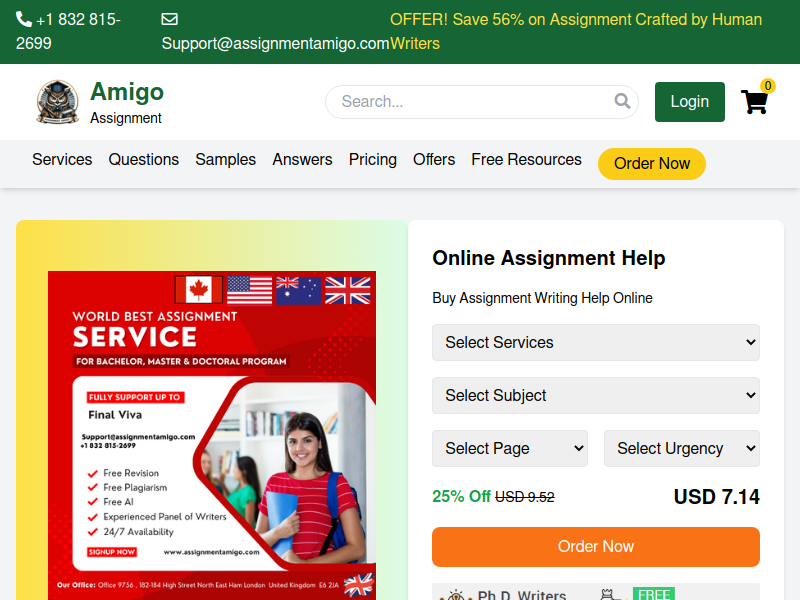Screen dimensions: 800x600
Task: Open the Select Subject dropdown
Action: tap(595, 395)
